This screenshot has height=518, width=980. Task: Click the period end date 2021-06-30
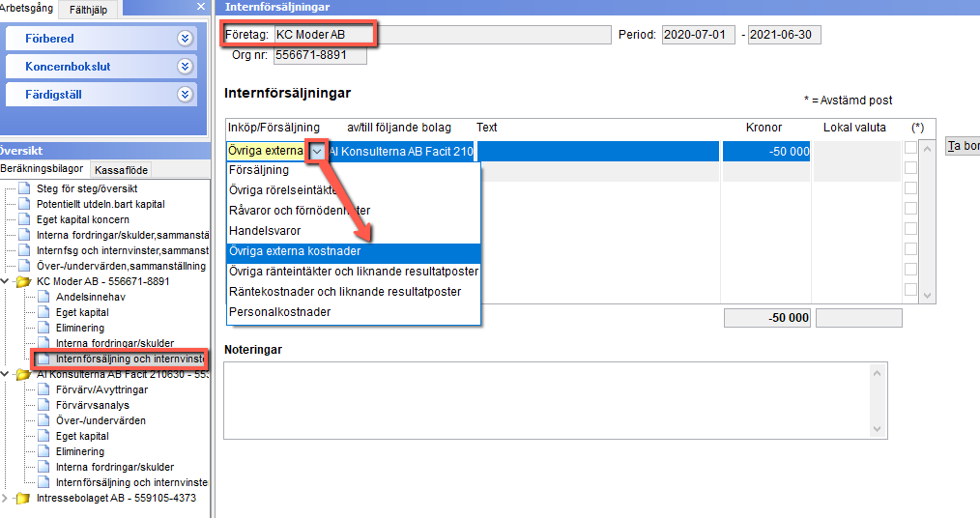click(785, 35)
